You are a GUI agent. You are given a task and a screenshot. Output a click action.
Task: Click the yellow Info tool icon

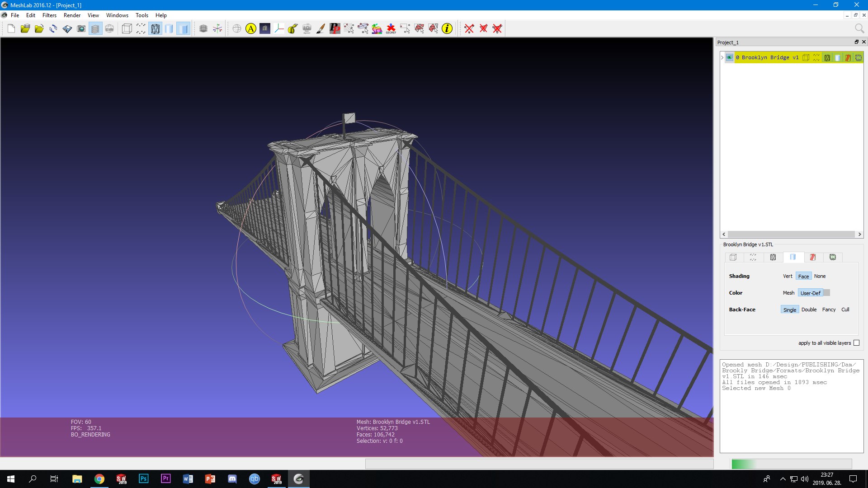coord(447,29)
